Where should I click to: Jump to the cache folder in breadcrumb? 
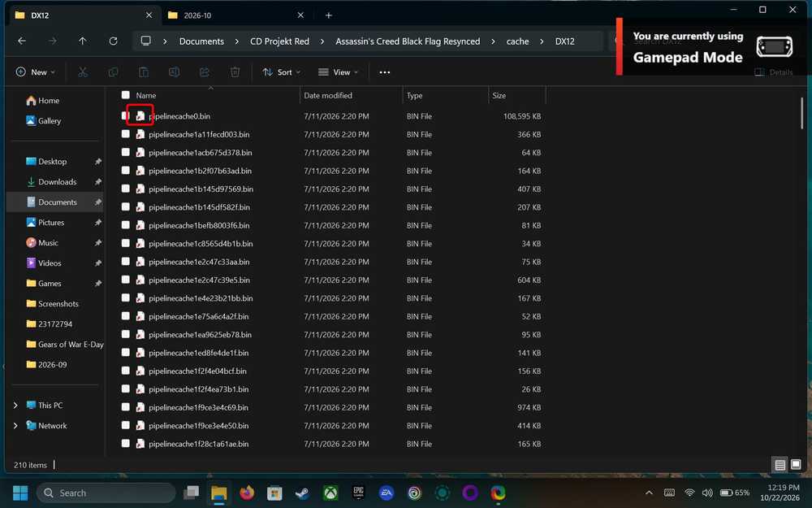[517, 41]
